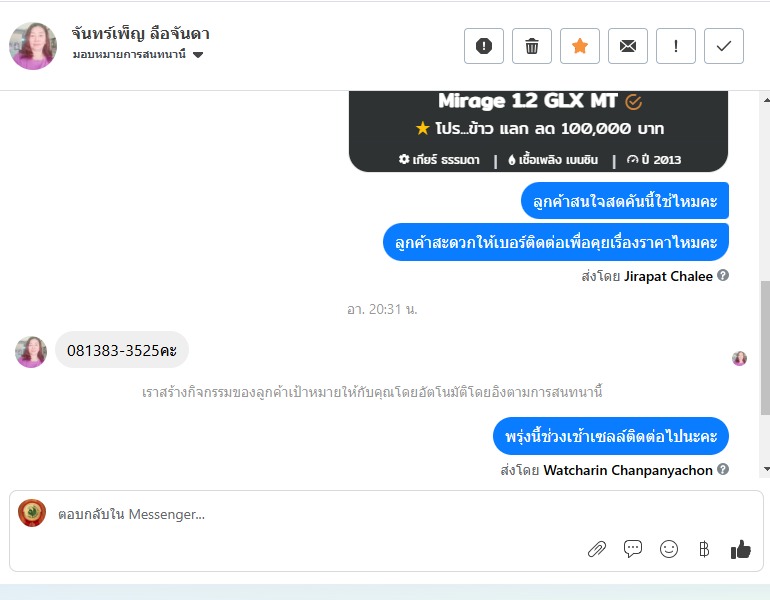This screenshot has height=600, width=770.
Task: Open emoji picker smiley icon
Action: [669, 549]
